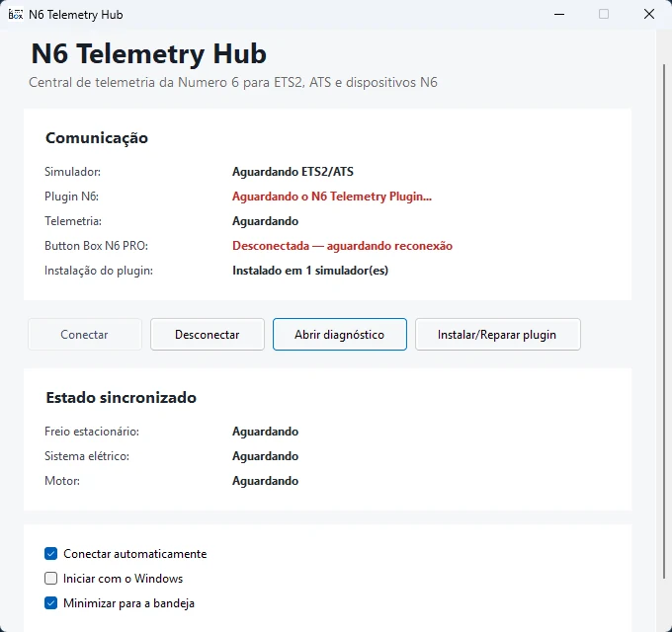Click the 'Simulador:' label

coord(72,172)
